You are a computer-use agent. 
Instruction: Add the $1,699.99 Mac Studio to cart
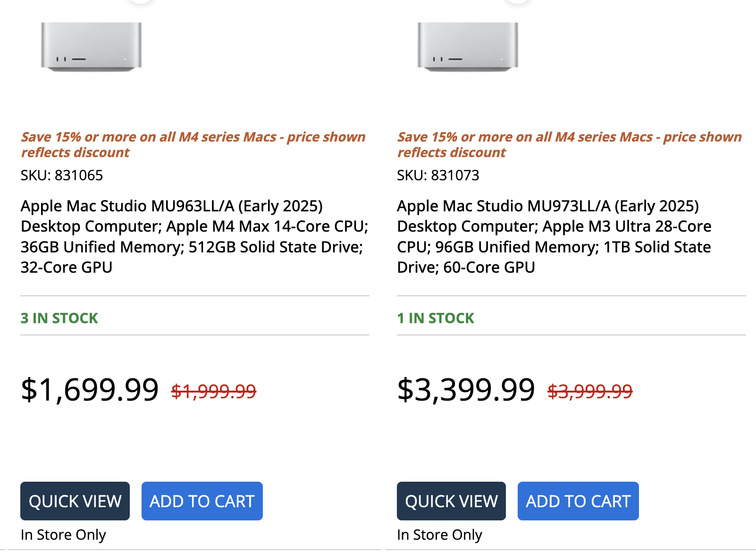pos(202,501)
